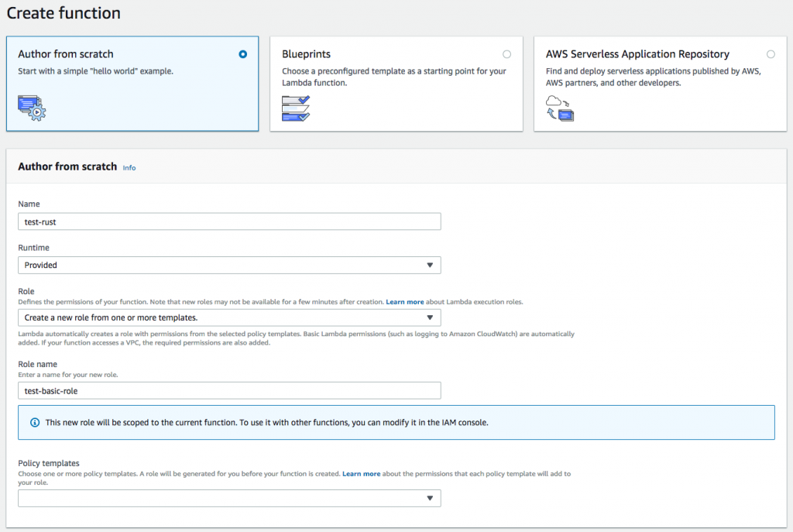Select the Blueprints radio button
The width and height of the screenshot is (793, 532).
tap(507, 54)
